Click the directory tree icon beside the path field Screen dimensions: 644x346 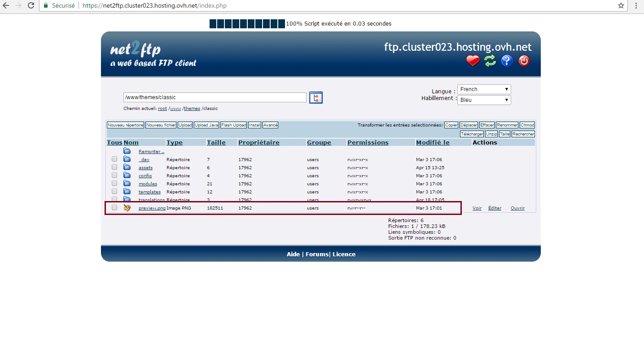pos(316,97)
